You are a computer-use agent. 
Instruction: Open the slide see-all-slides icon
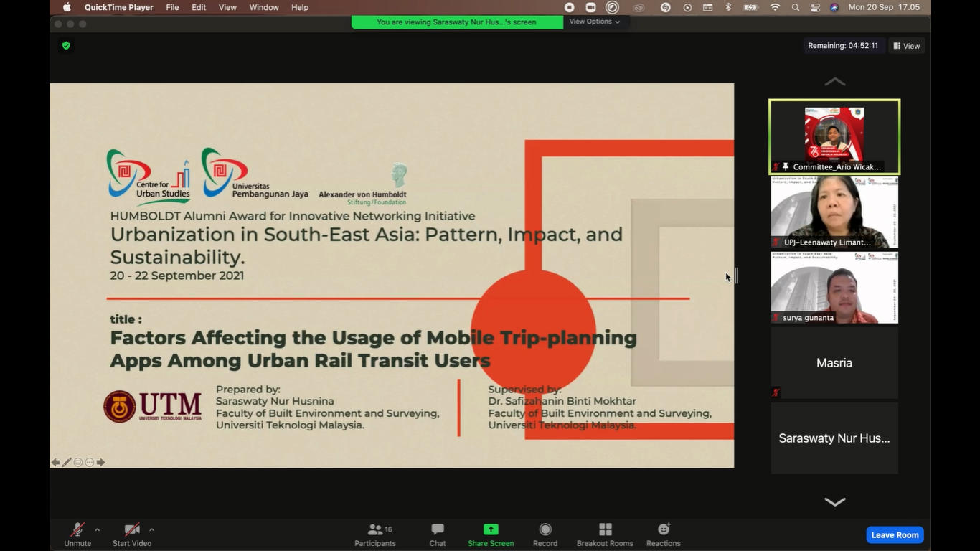(x=78, y=463)
